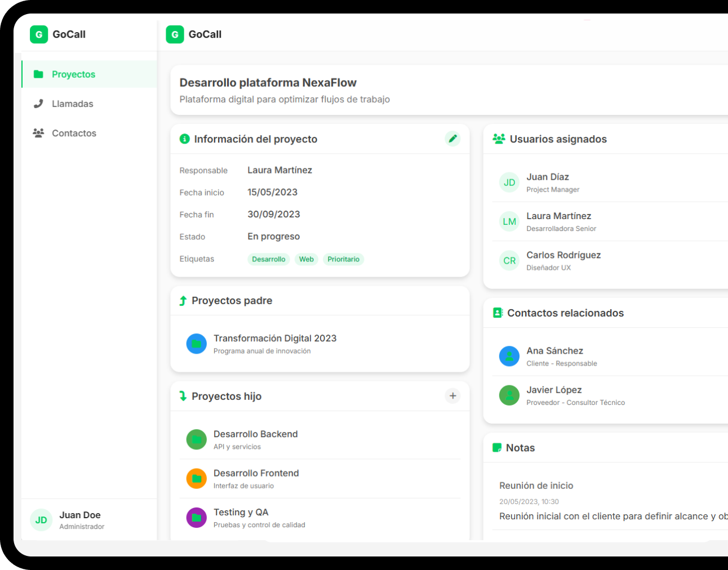The height and width of the screenshot is (570, 728).
Task: Click the blue folder icon for Transformación Digital 2023
Action: click(197, 344)
